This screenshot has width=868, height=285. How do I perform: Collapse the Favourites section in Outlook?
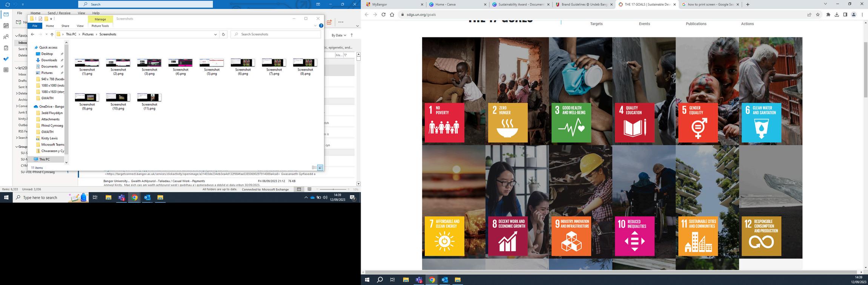point(17,36)
